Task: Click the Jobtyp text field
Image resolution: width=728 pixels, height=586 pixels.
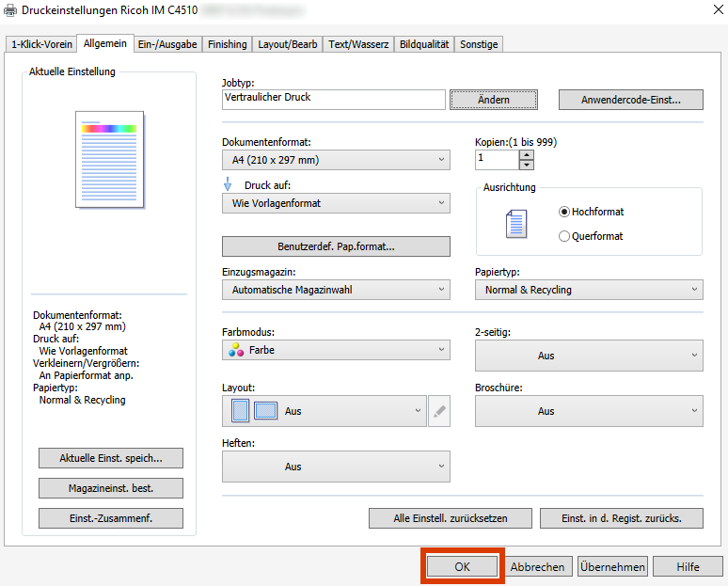Action: (x=334, y=100)
